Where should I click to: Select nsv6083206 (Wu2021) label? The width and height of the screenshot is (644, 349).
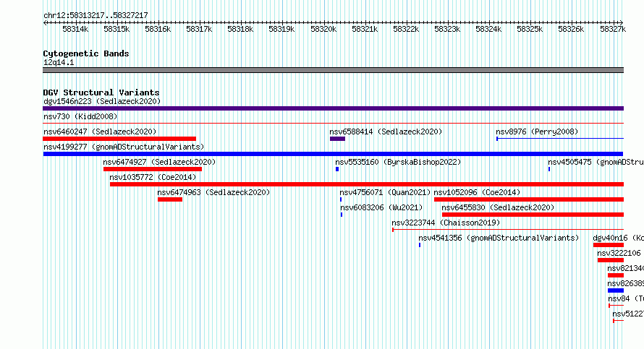[381, 207]
